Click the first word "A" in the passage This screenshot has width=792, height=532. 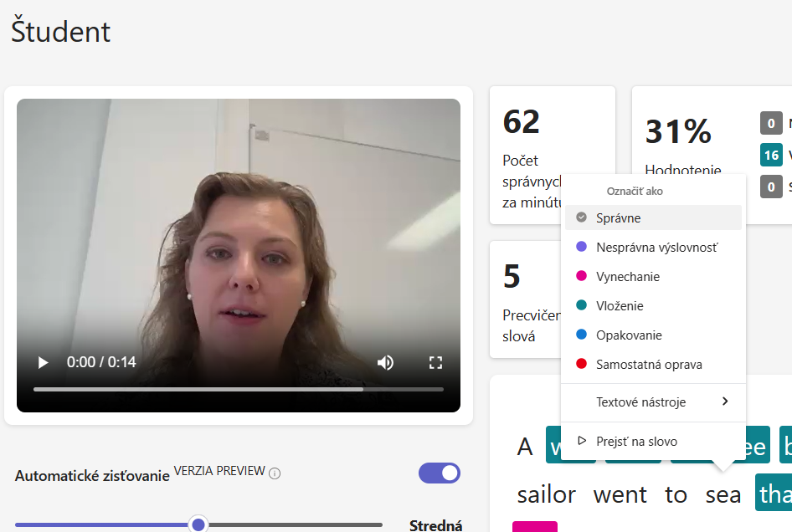525,446
